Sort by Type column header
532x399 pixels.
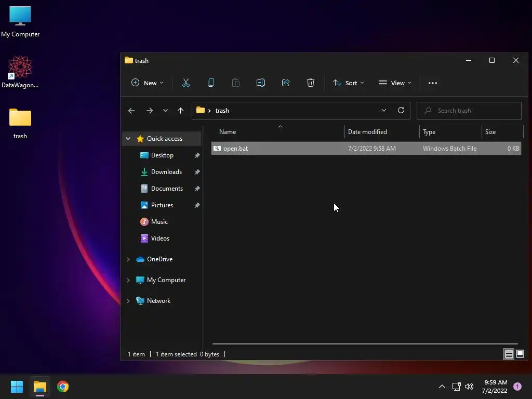pos(450,132)
